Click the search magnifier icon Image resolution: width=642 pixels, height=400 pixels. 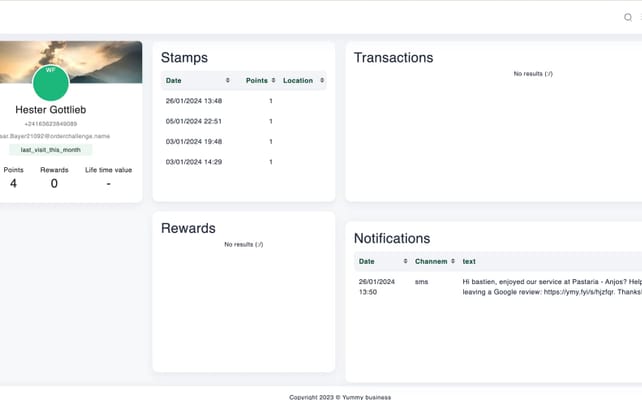click(628, 17)
